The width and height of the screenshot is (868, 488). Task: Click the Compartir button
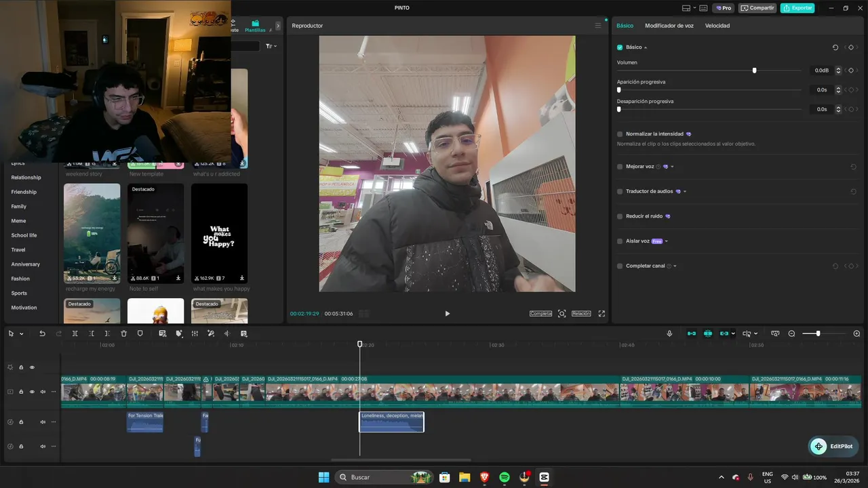point(757,8)
